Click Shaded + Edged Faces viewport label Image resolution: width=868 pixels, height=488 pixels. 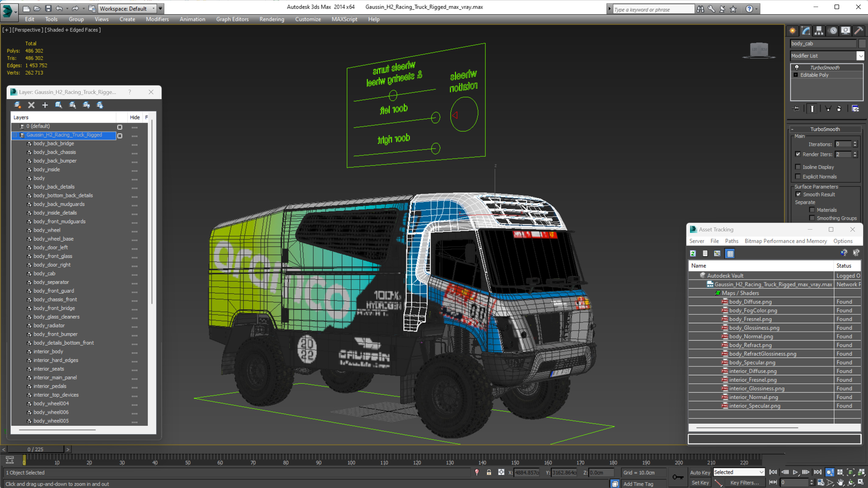pos(72,29)
